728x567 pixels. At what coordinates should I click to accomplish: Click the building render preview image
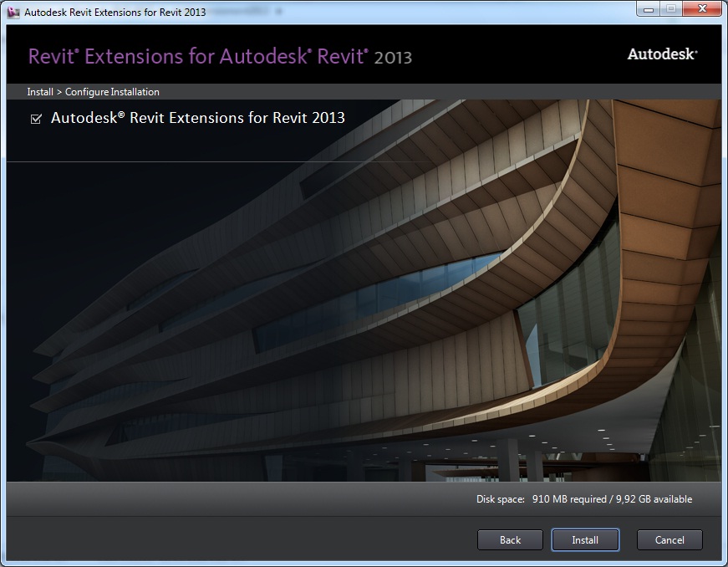pyautogui.click(x=364, y=318)
